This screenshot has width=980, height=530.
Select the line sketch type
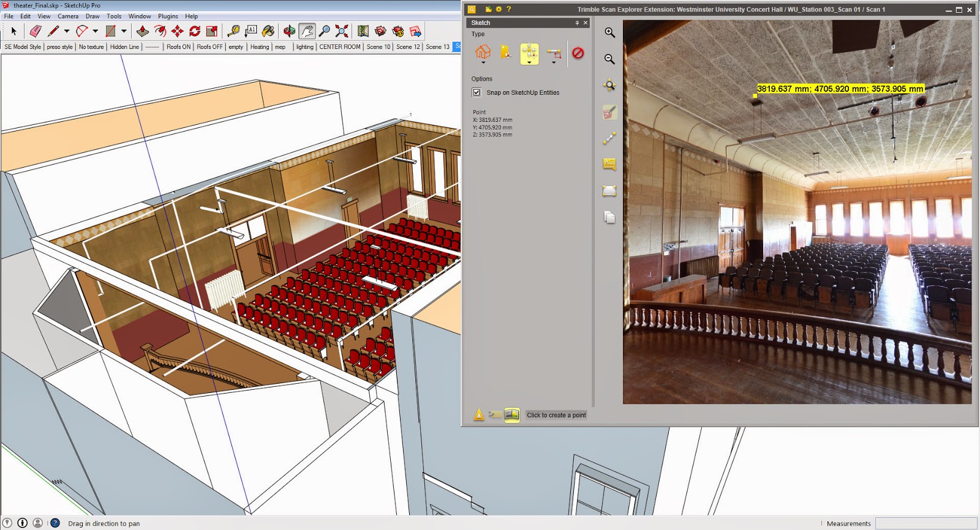click(x=554, y=53)
